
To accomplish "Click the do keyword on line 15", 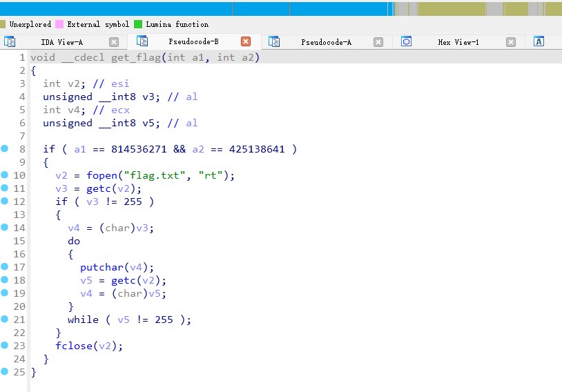I will tap(74, 241).
